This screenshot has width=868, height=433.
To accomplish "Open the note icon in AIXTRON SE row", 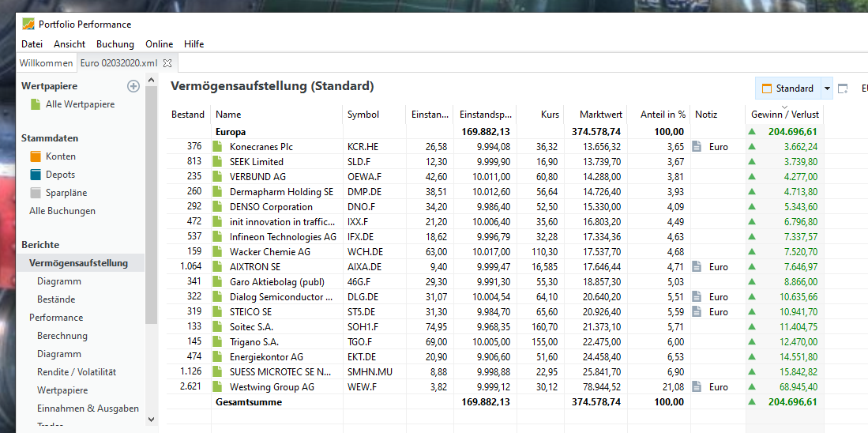I will (x=697, y=267).
